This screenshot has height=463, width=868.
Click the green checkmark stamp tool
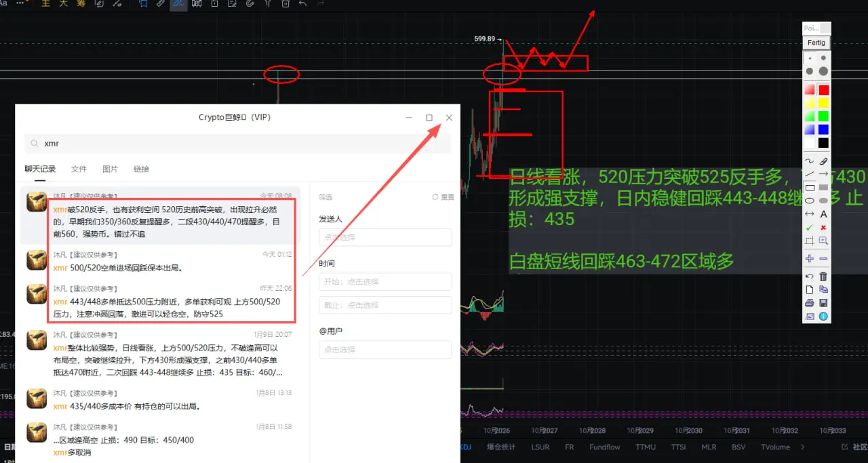click(810, 227)
